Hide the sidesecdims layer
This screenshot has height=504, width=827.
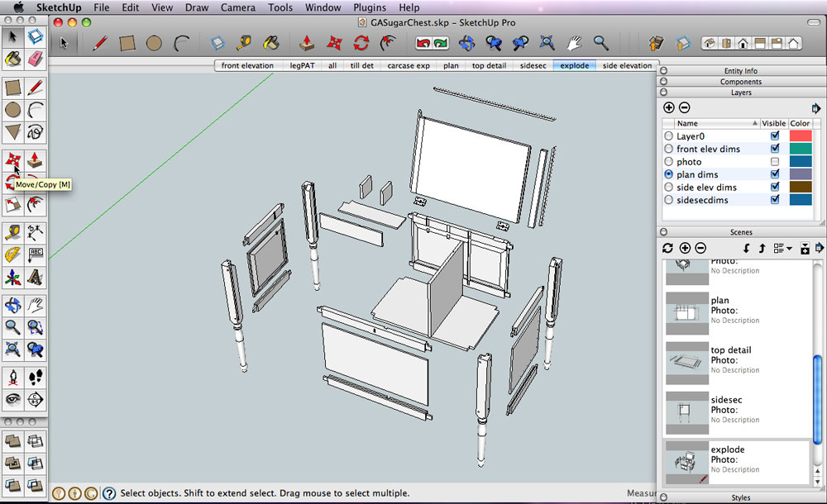775,200
